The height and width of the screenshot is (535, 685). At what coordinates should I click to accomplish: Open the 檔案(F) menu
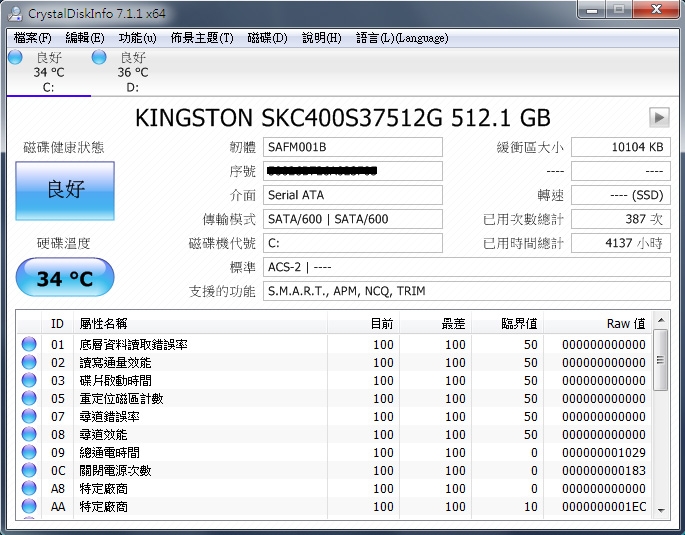coord(32,38)
